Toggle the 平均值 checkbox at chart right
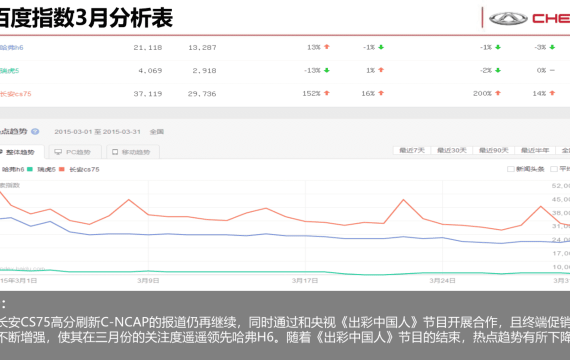The height and width of the screenshot is (360, 570). click(554, 169)
